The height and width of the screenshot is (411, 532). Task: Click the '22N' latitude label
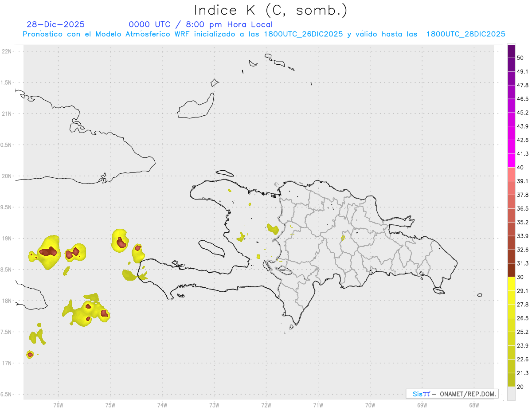pyautogui.click(x=7, y=51)
